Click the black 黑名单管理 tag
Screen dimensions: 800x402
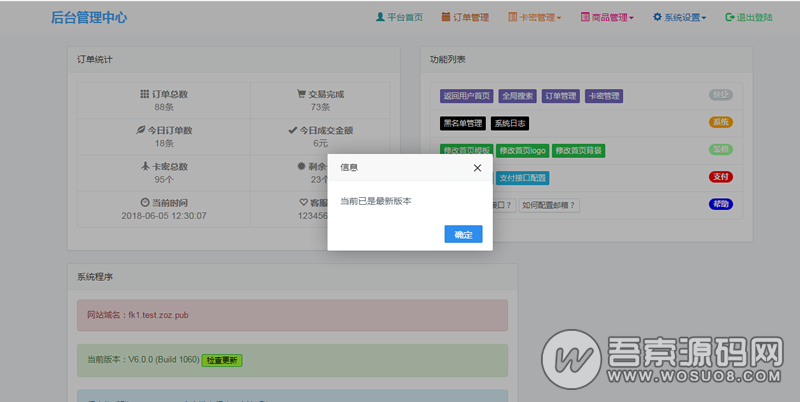coord(463,123)
